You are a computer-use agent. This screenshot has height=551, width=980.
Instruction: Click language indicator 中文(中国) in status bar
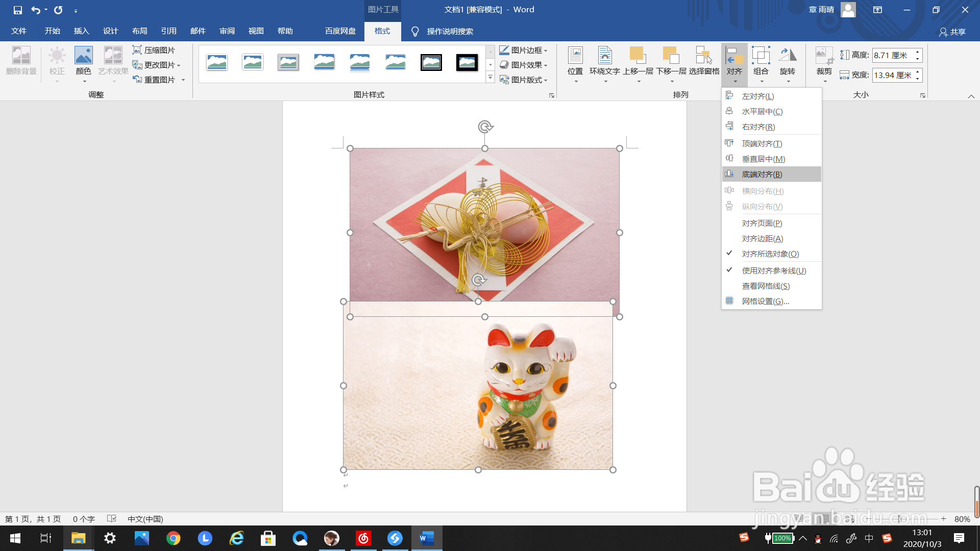pyautogui.click(x=145, y=519)
